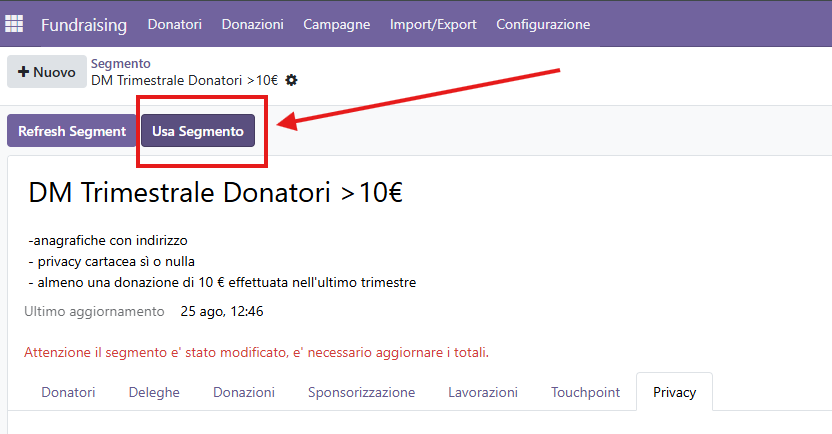Screen dimensions: 832x434
Task: Go back via Segmento breadcrumb link
Action: [x=120, y=64]
